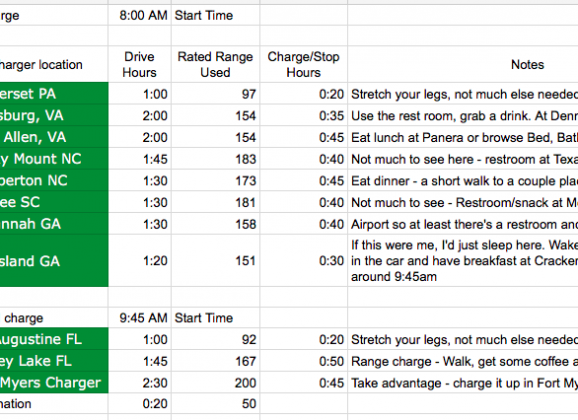Click the Charge/Stop Hours header cell
Viewport: 578px width, 420px height.
pyautogui.click(x=303, y=65)
